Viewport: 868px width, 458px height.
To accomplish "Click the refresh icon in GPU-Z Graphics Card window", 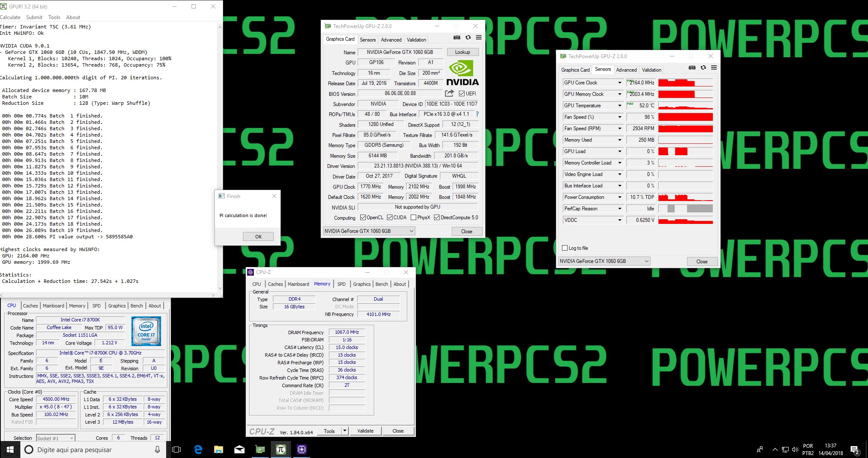I will tap(468, 38).
